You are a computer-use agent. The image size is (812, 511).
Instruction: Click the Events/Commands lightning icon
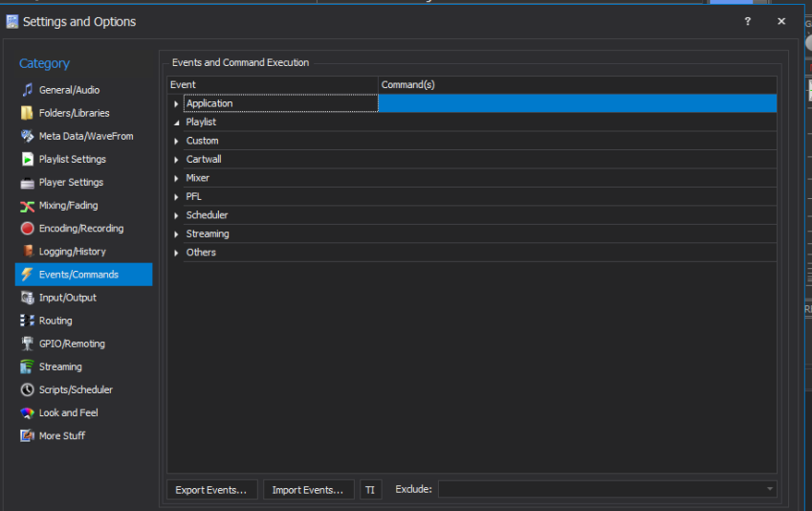click(27, 275)
